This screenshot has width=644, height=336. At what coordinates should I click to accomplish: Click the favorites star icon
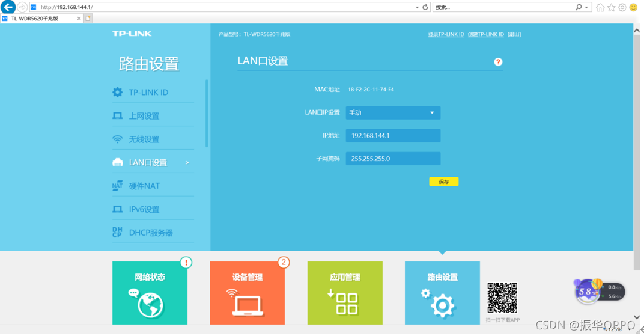(611, 7)
